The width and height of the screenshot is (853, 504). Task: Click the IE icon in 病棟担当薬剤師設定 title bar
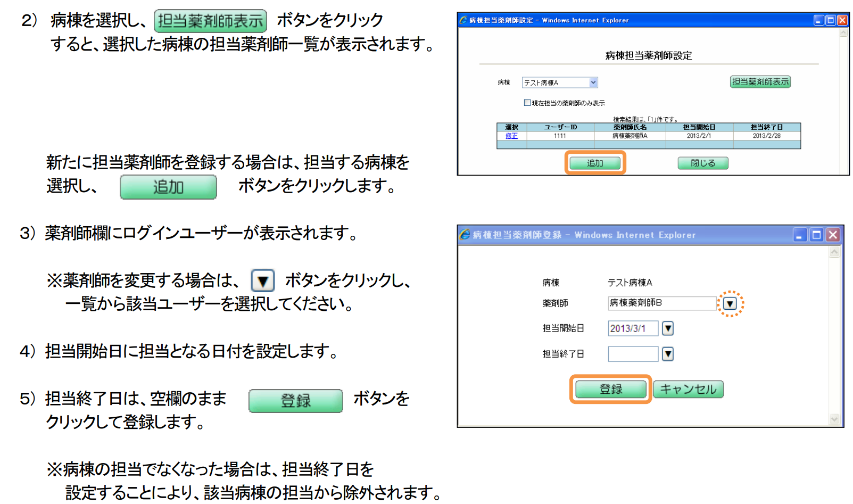coord(463,20)
